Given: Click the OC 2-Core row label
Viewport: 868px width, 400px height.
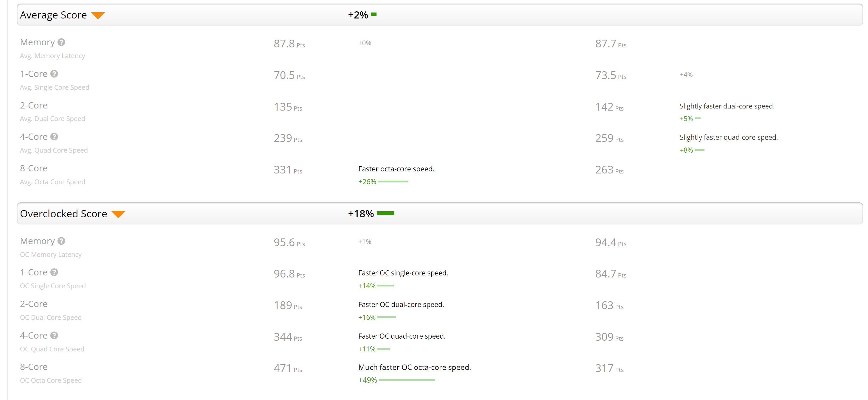Looking at the screenshot, I should [x=34, y=304].
